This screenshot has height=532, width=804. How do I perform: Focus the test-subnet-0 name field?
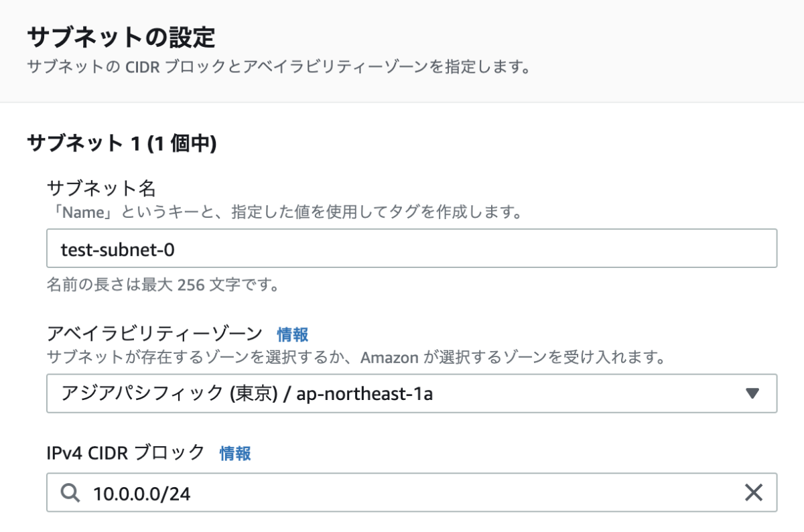point(411,249)
